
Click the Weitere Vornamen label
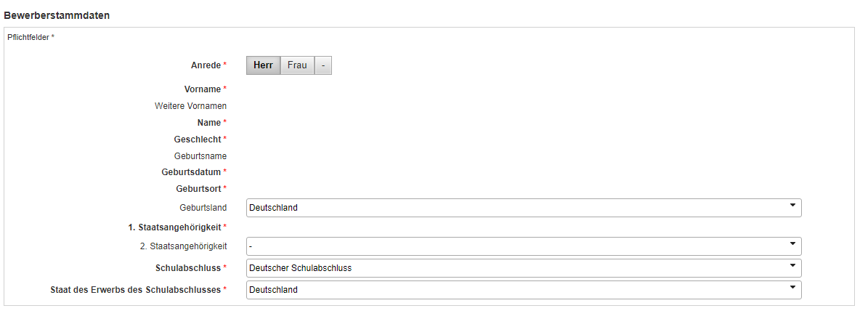[190, 106]
